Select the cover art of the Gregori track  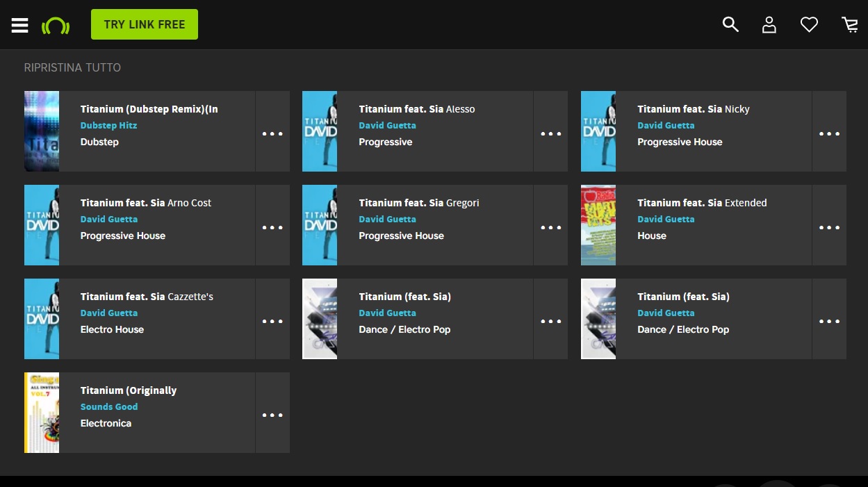[320, 225]
